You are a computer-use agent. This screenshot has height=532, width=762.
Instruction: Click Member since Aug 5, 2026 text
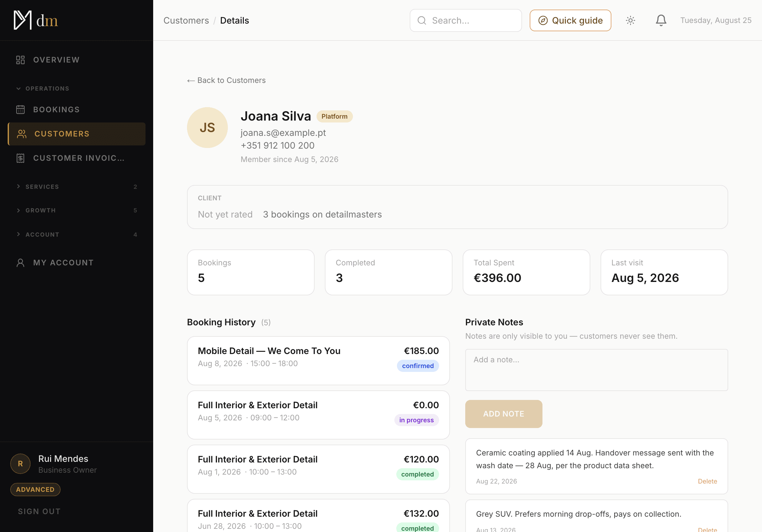click(x=289, y=159)
